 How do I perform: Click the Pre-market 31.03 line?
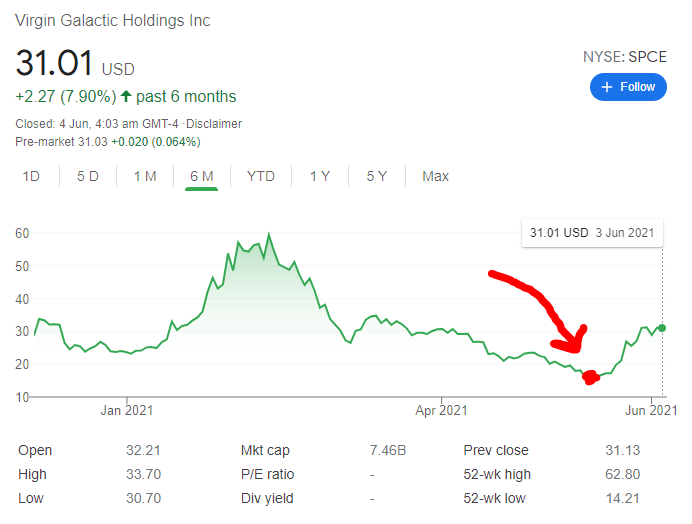pyautogui.click(x=108, y=142)
